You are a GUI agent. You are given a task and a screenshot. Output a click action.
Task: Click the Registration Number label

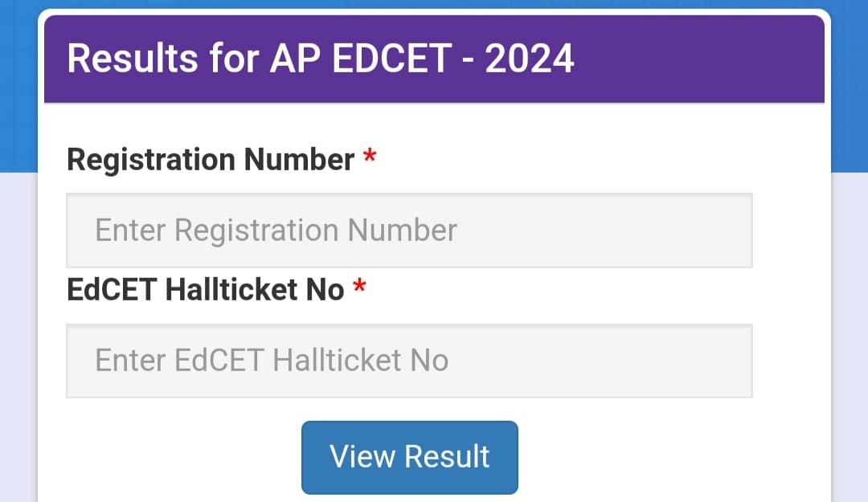pyautogui.click(x=211, y=160)
